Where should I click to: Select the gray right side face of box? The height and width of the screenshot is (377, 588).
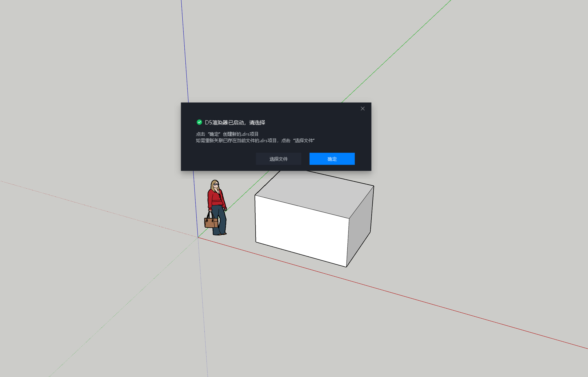pyautogui.click(x=360, y=226)
